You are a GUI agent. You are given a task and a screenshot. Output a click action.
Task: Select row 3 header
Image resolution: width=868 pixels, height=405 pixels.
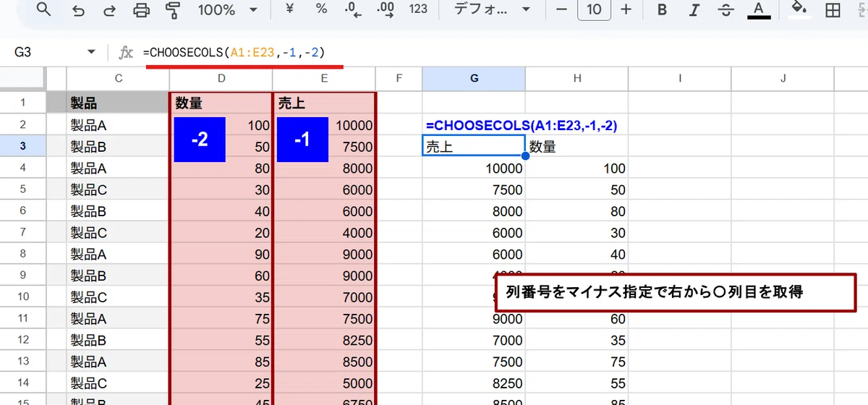22,146
